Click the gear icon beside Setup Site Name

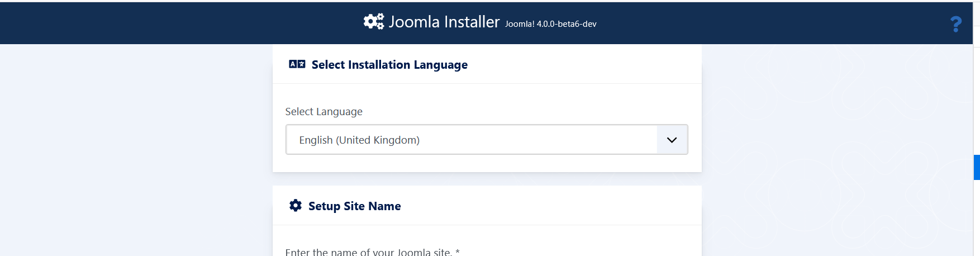pos(296,206)
